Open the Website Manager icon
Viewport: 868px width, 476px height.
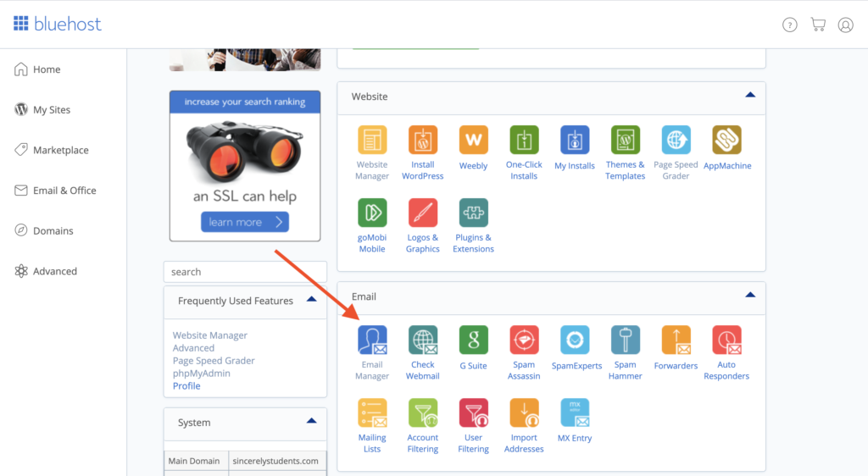coord(372,140)
